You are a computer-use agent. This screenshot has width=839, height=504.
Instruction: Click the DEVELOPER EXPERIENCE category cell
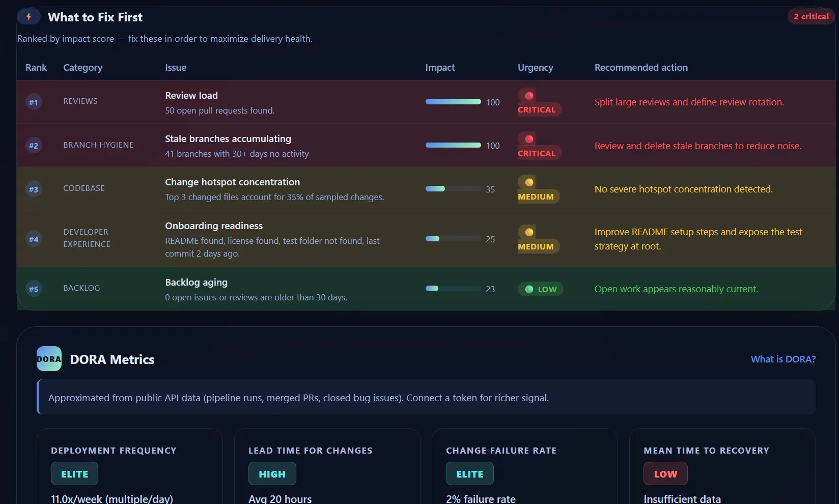[x=87, y=238]
